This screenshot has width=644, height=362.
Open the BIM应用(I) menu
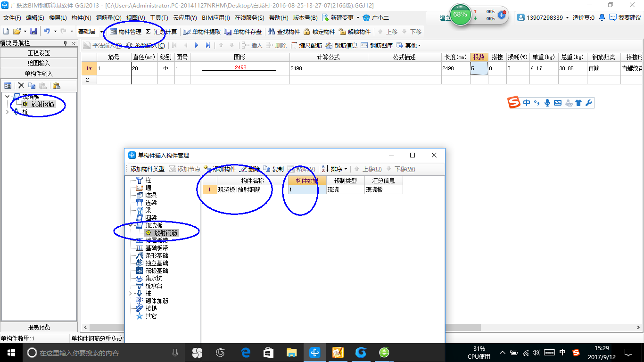(216, 17)
